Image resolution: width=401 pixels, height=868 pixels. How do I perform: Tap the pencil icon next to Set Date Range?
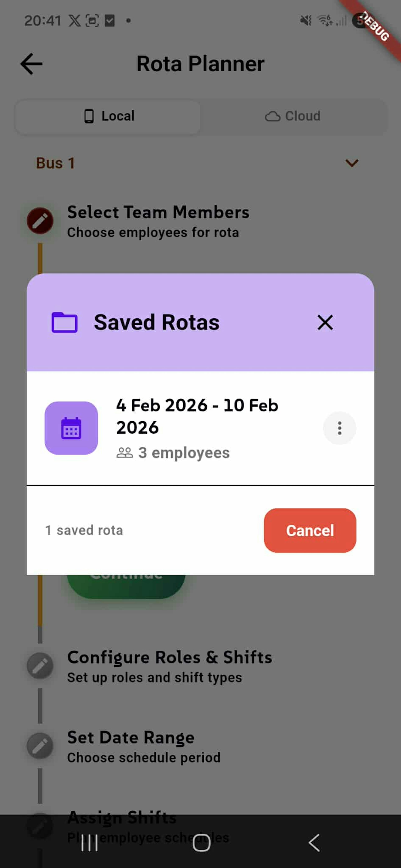point(40,745)
